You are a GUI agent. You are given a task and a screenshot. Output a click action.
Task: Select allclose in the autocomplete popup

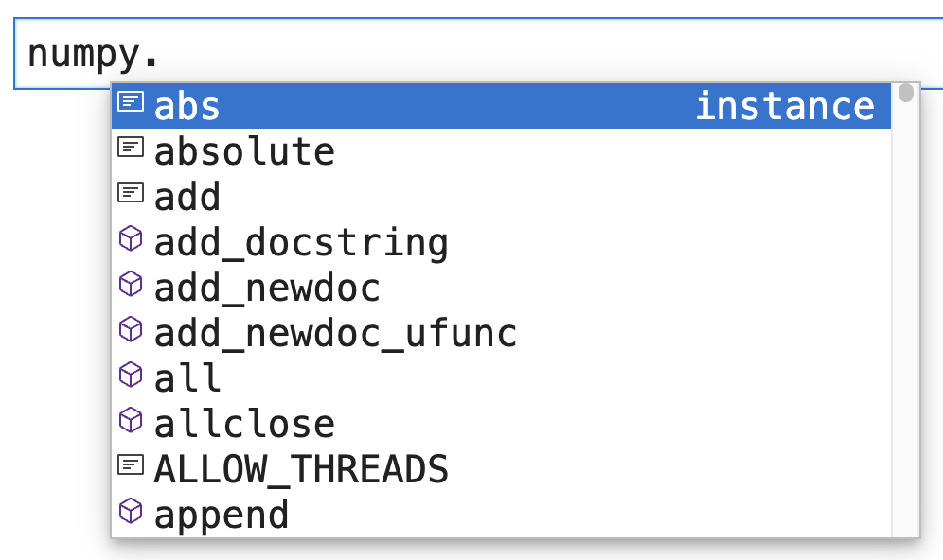coord(244,424)
